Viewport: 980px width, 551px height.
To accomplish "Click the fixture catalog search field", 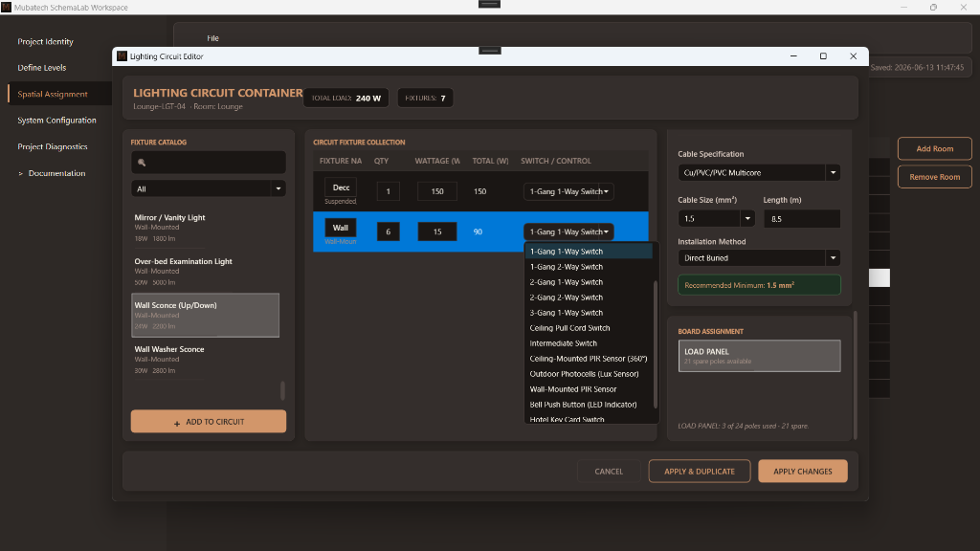I will click(x=208, y=163).
